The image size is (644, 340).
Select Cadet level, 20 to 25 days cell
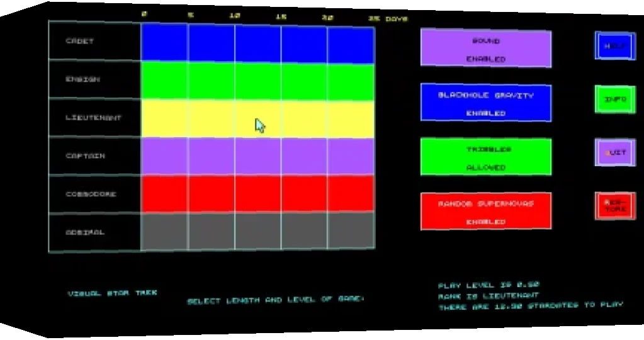(x=351, y=45)
